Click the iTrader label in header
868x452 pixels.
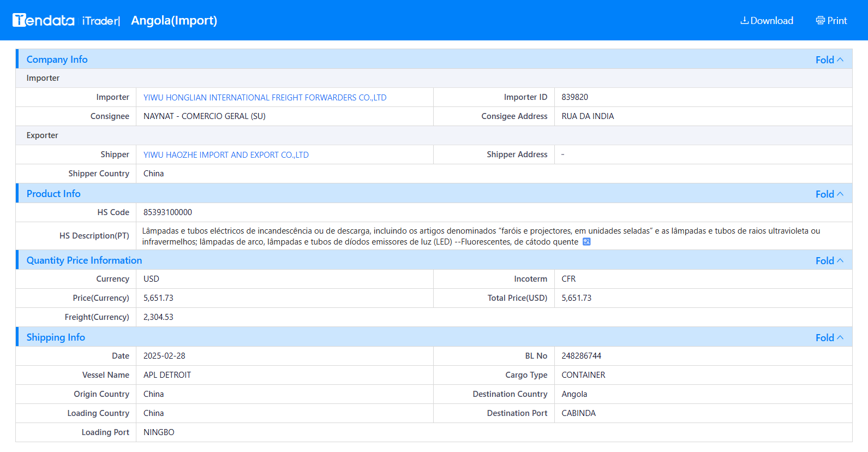(x=101, y=21)
